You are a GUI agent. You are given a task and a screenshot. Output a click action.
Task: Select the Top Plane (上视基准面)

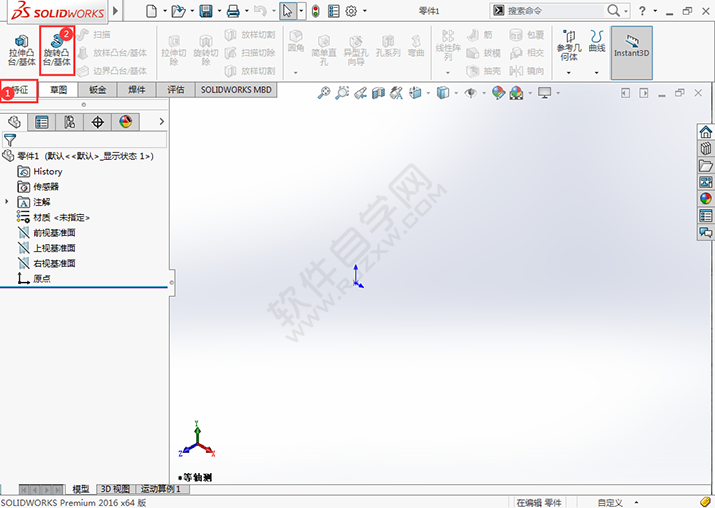pos(47,248)
